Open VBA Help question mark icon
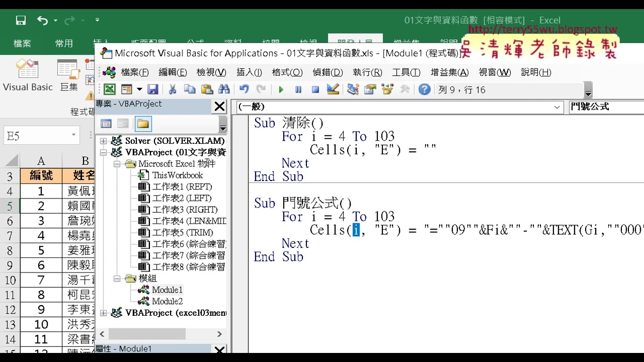 click(425, 89)
